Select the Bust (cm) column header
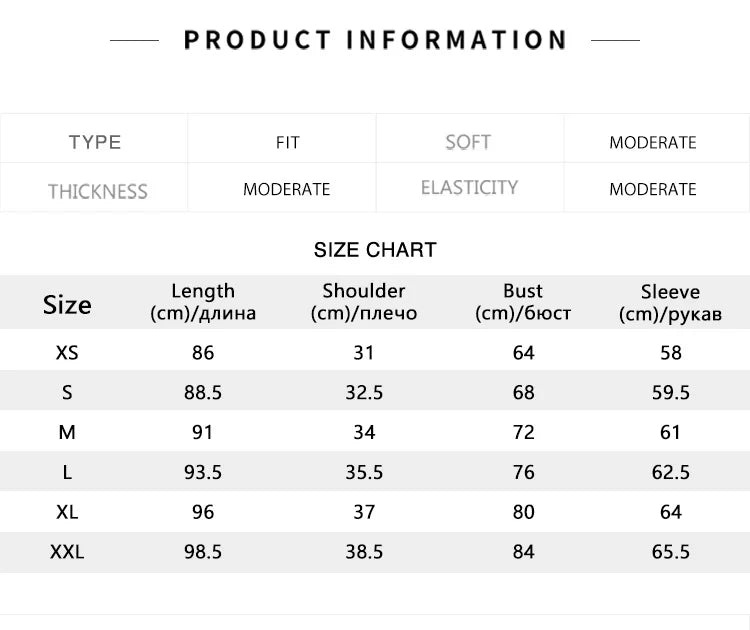This screenshot has width=750, height=630. 523,302
